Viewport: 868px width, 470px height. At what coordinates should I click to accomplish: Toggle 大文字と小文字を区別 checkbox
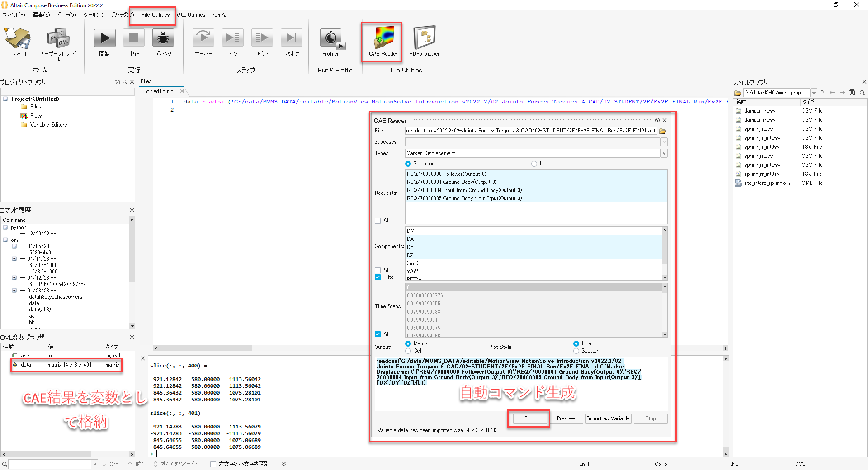(x=213, y=464)
